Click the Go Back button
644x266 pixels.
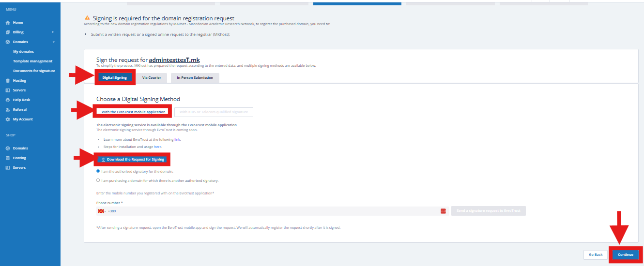596,254
